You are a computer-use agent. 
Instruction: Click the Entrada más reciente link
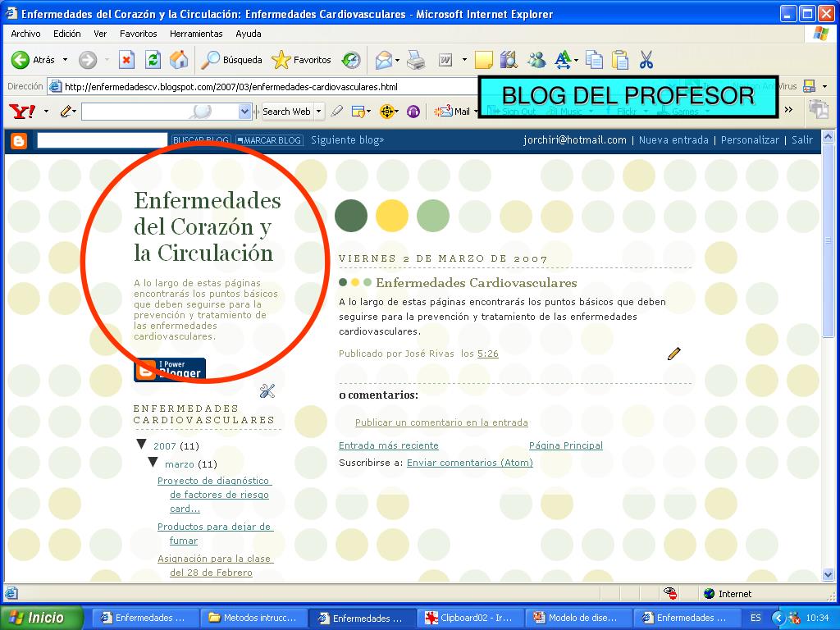[388, 445]
